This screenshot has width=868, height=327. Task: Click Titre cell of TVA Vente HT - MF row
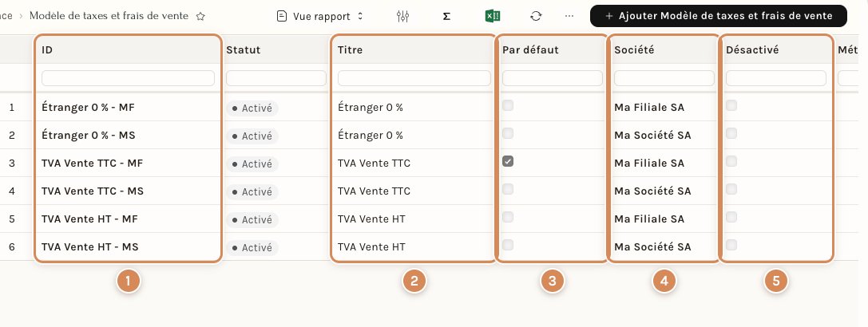(371, 219)
